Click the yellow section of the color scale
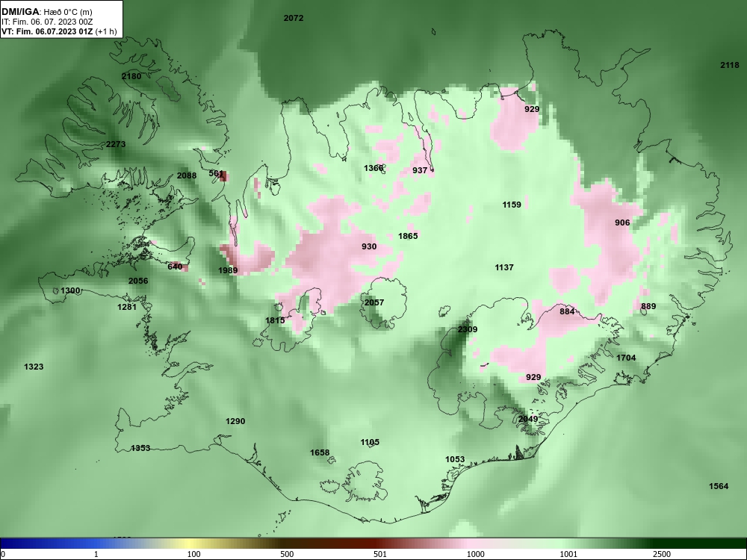This screenshot has width=747, height=560. 190,544
